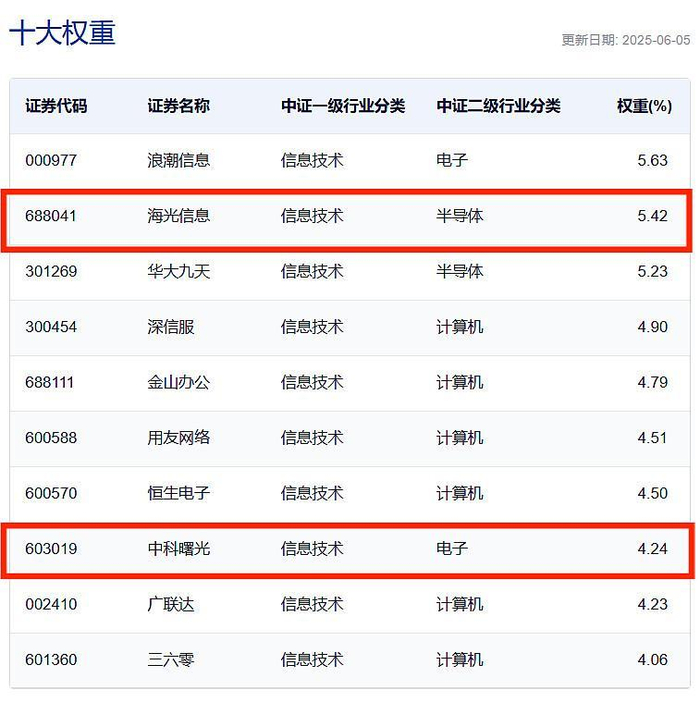Click 计算机 industry in 恒生电子 row
The width and height of the screenshot is (700, 704).
coord(460,493)
